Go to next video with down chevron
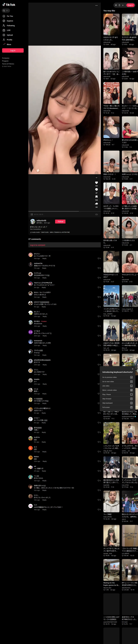 point(96,178)
